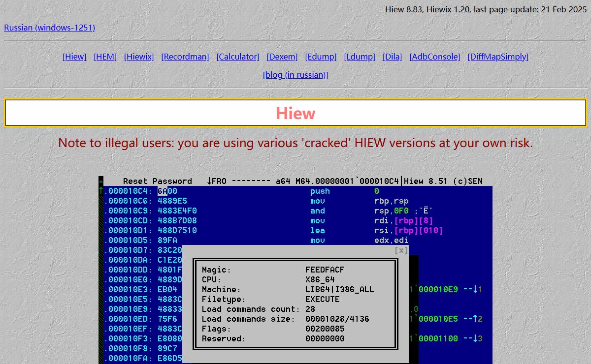Click the Load commands size value 00001028/4136
This screenshot has height=364, width=591.
point(337,319)
